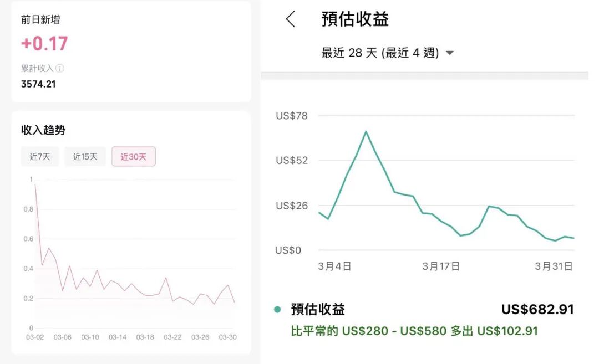Click the 3月17日 date label
This screenshot has height=364, width=599.
coord(441,266)
